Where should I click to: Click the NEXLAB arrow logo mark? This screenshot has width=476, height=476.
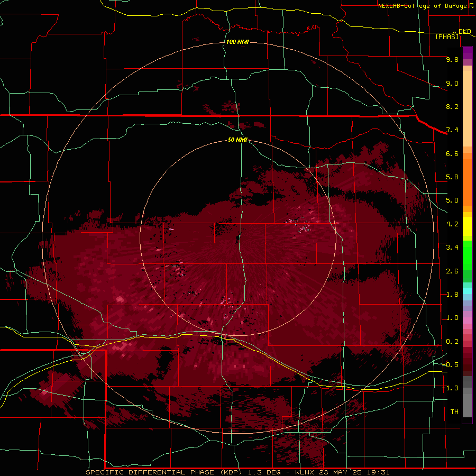click(x=471, y=5)
